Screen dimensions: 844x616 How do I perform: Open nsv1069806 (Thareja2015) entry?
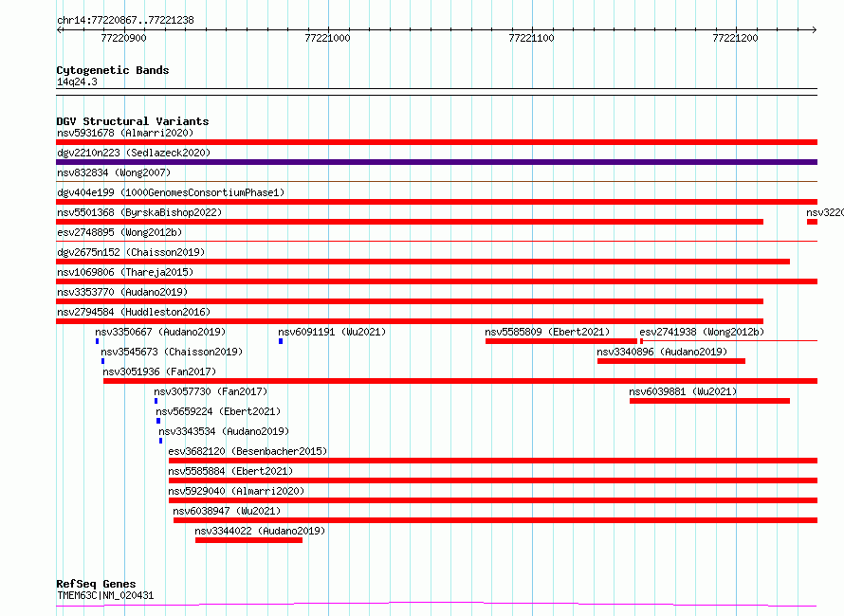(125, 272)
